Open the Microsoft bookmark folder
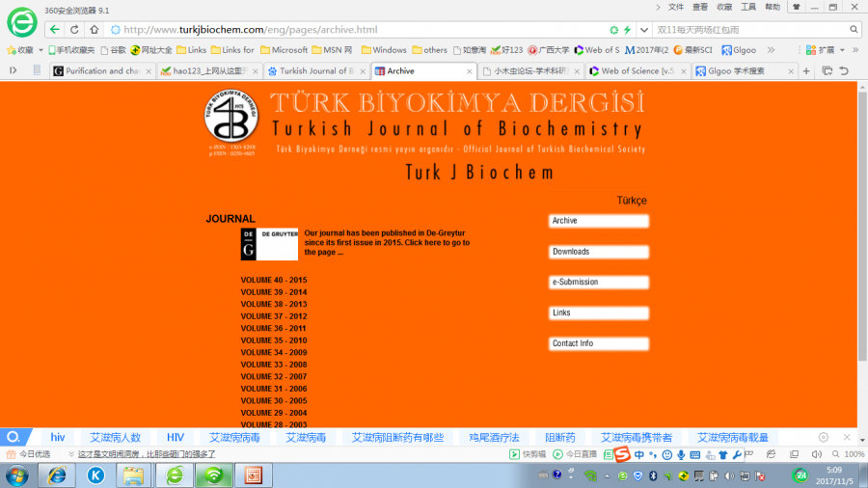The width and height of the screenshot is (868, 488). click(x=284, y=50)
